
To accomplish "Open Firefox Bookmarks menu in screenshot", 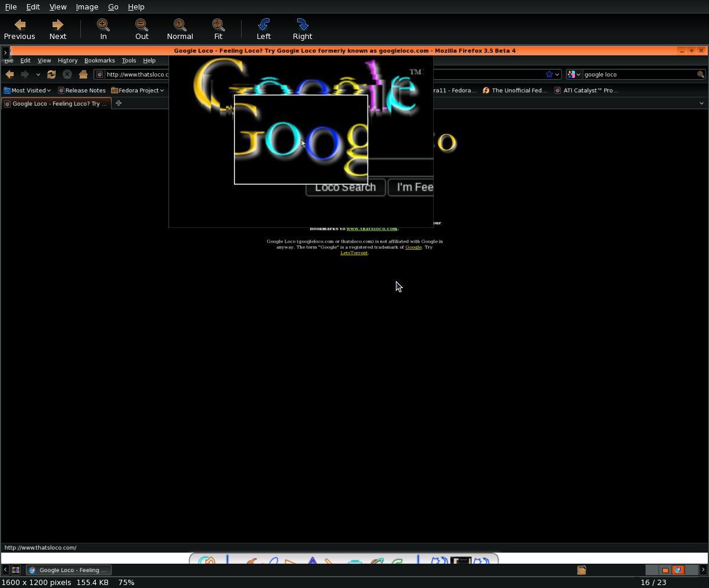I will coord(99,60).
